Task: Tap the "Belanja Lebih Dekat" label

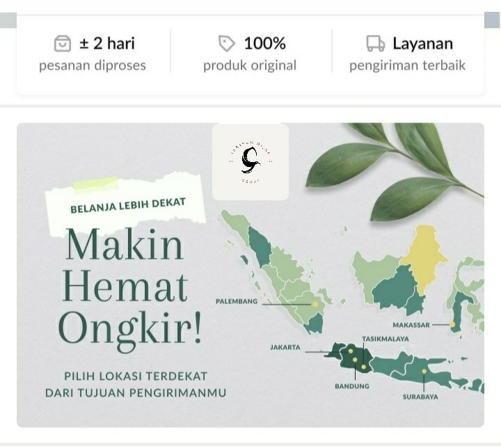Action: pos(128,205)
